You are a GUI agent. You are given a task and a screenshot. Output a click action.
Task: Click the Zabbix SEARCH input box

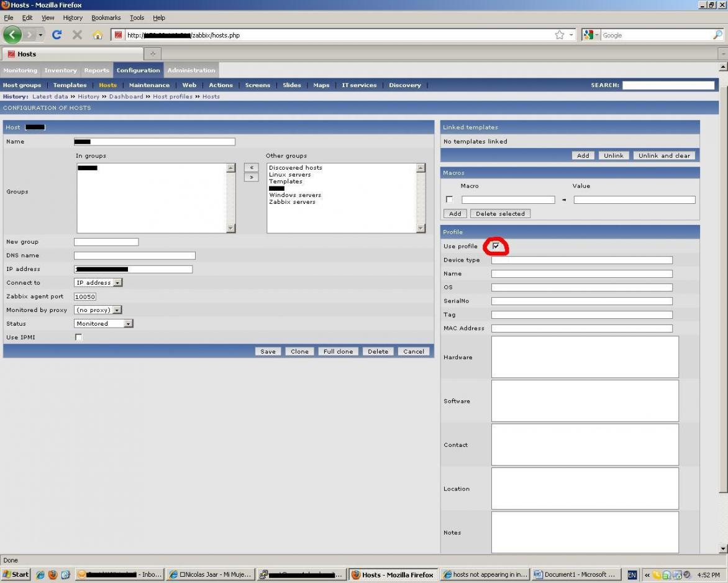point(668,85)
